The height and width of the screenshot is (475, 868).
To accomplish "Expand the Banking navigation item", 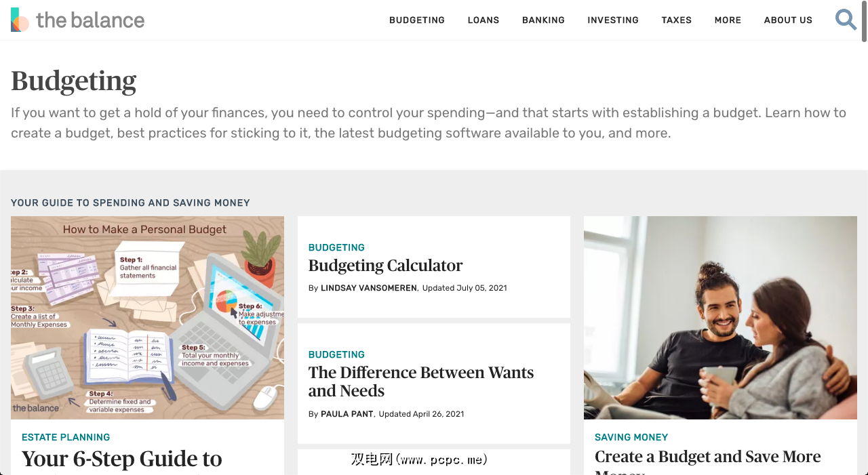I will coord(543,20).
